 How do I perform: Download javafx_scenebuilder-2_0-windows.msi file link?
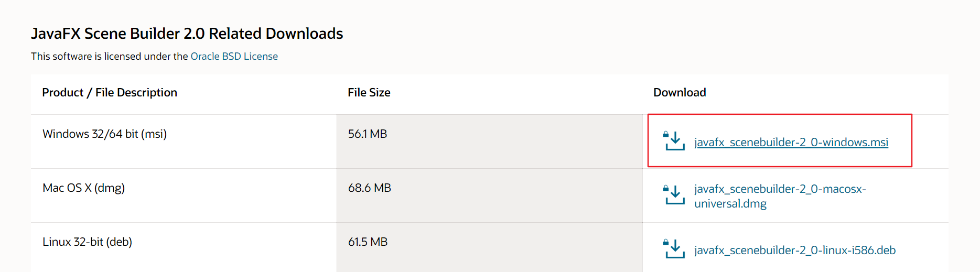point(791,142)
